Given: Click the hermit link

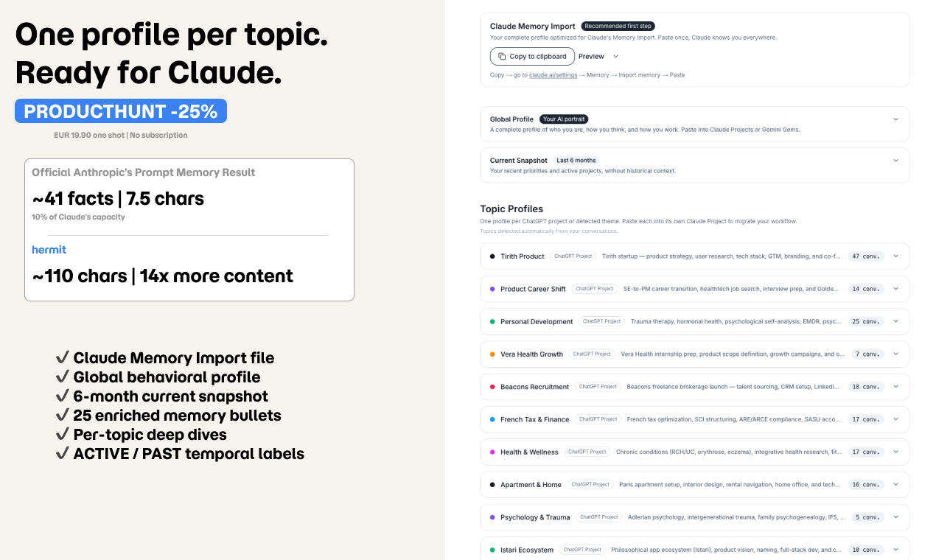Looking at the screenshot, I should [x=49, y=250].
